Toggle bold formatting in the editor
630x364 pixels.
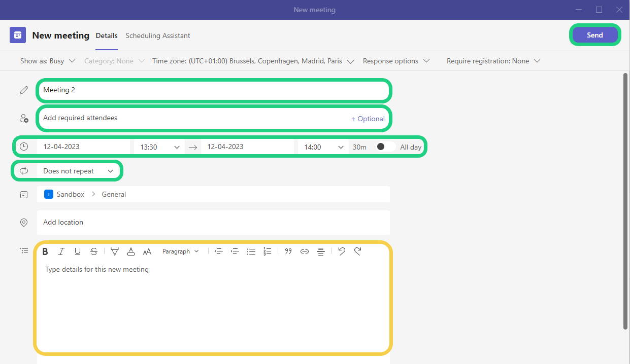click(x=45, y=251)
